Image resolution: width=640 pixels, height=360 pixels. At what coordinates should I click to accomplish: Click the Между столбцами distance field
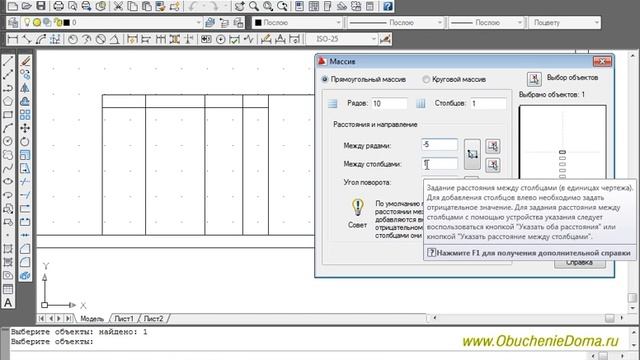(439, 164)
